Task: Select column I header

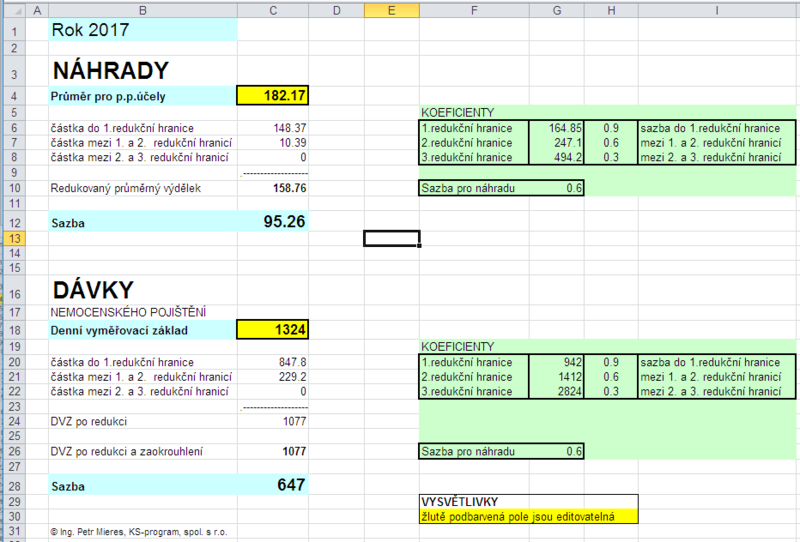Action: (x=716, y=10)
